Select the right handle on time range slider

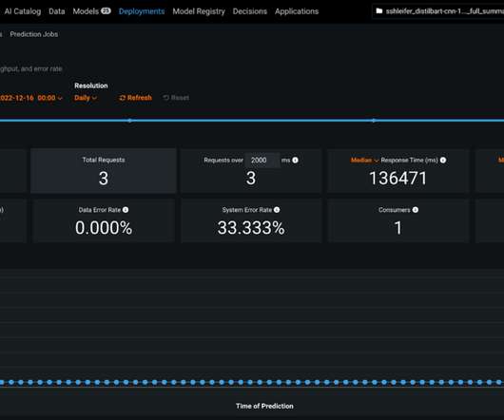point(373,121)
